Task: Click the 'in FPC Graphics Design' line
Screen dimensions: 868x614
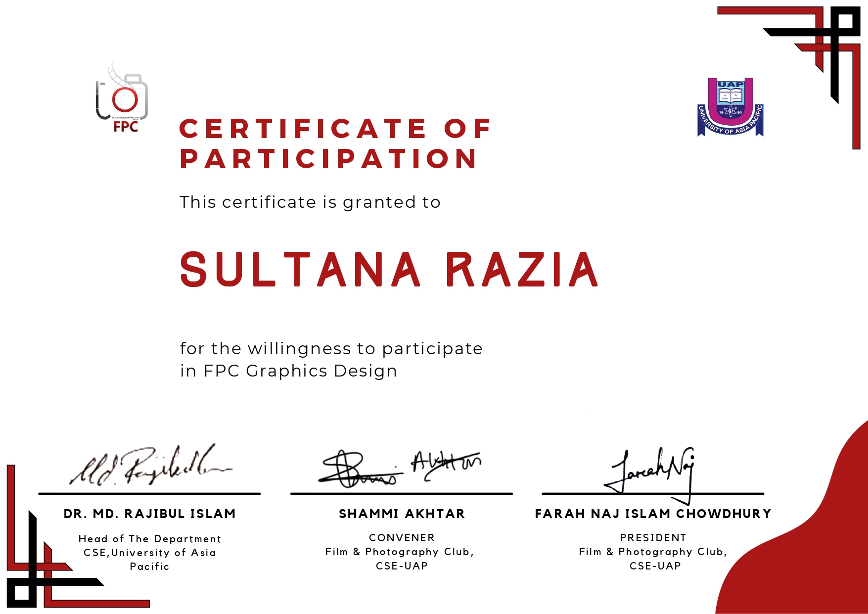Action: coord(288,371)
